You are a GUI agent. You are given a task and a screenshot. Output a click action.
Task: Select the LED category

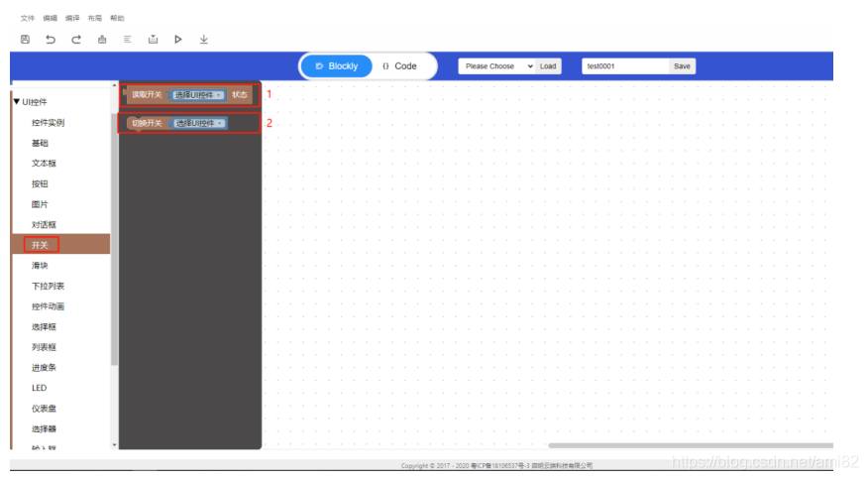click(x=40, y=388)
